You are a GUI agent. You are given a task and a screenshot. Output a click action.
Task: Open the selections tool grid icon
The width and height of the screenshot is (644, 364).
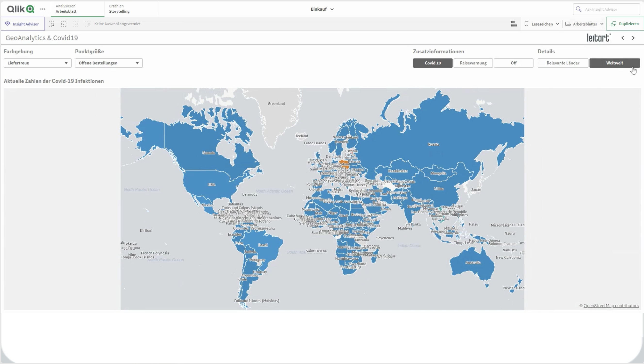point(514,24)
